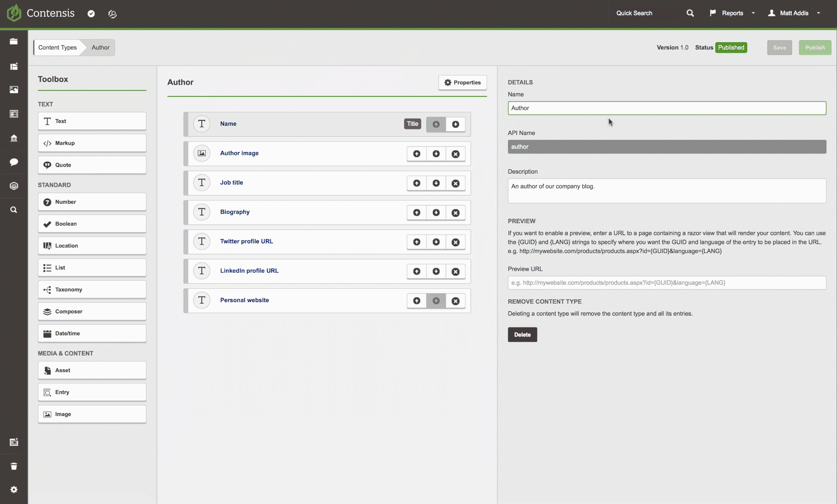Click the Publish button
Screen dimensions: 837x504
pyautogui.click(x=815, y=48)
